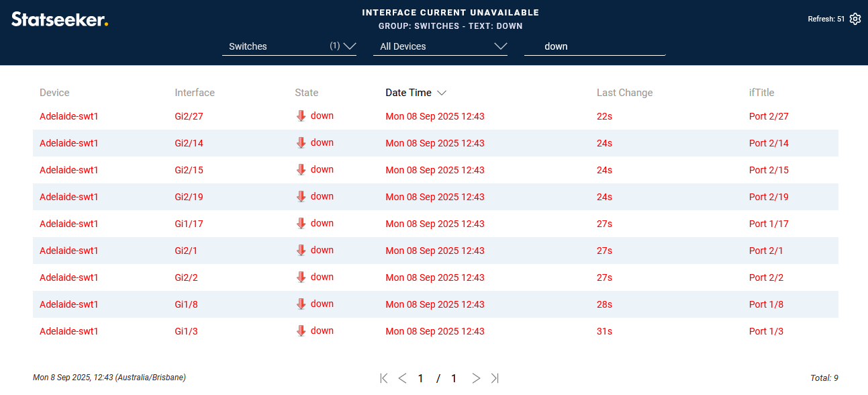Click the current page number field
This screenshot has width=868, height=395.
(x=421, y=378)
